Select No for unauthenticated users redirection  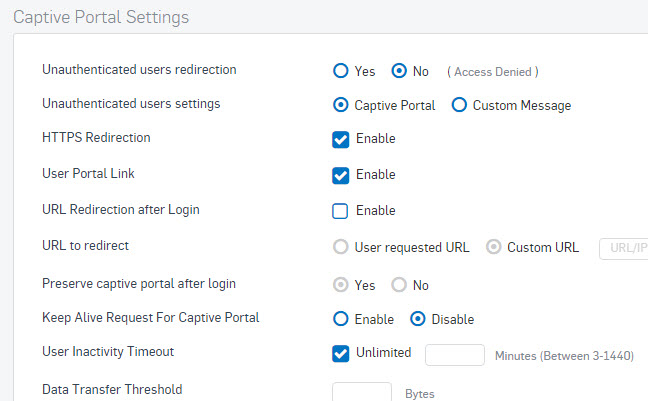[399, 71]
